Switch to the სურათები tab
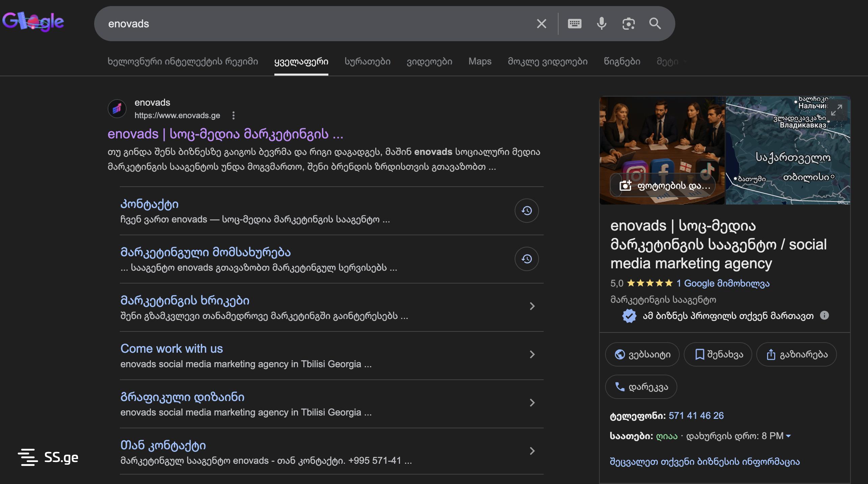The height and width of the screenshot is (484, 868). coord(367,62)
